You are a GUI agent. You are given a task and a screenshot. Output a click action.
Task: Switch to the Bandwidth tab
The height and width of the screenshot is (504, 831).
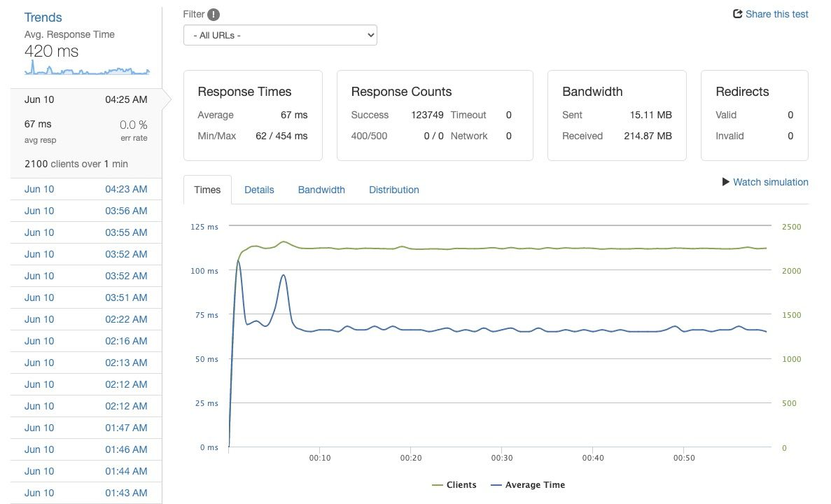pos(321,190)
